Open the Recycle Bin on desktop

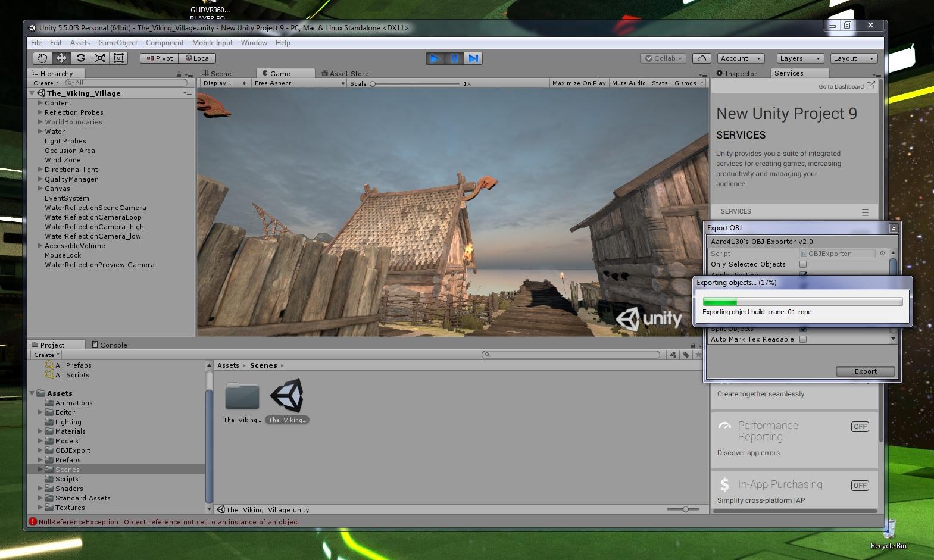click(889, 533)
